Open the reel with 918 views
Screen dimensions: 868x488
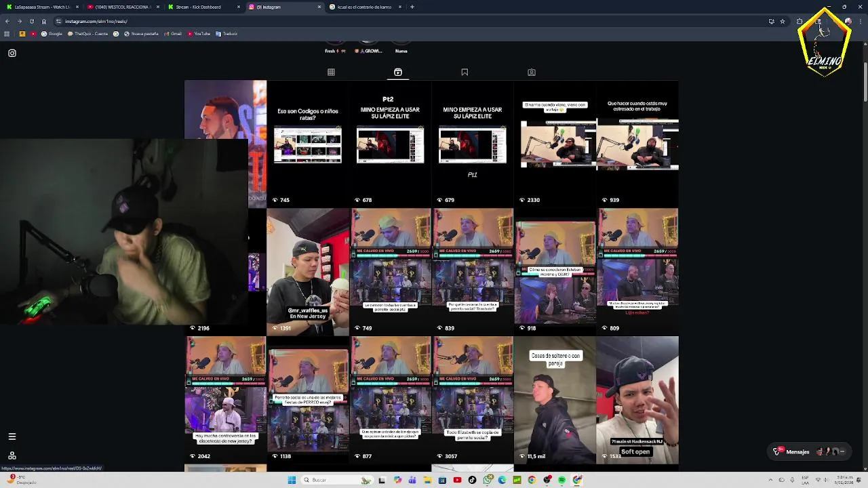point(555,271)
